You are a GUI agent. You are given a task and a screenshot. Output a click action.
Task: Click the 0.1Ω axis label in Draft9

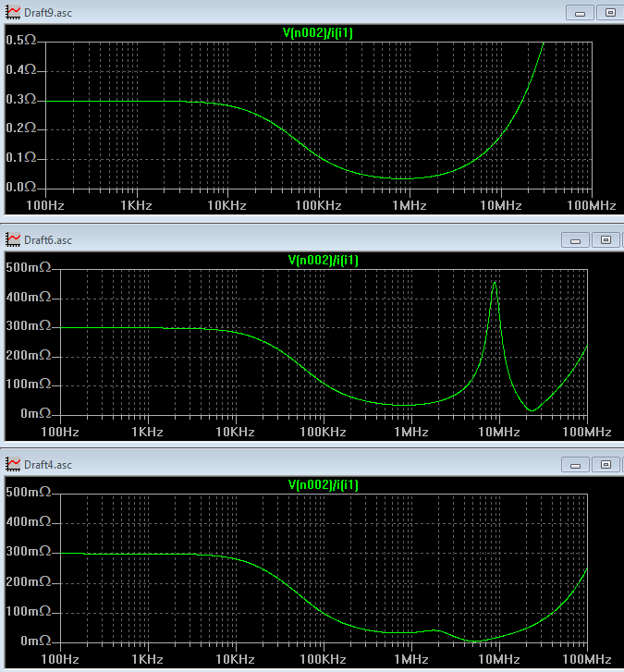[21, 157]
